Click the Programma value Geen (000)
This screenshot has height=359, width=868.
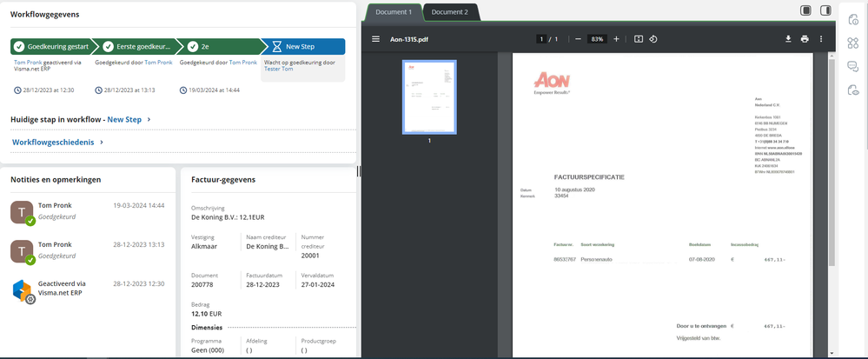click(208, 350)
